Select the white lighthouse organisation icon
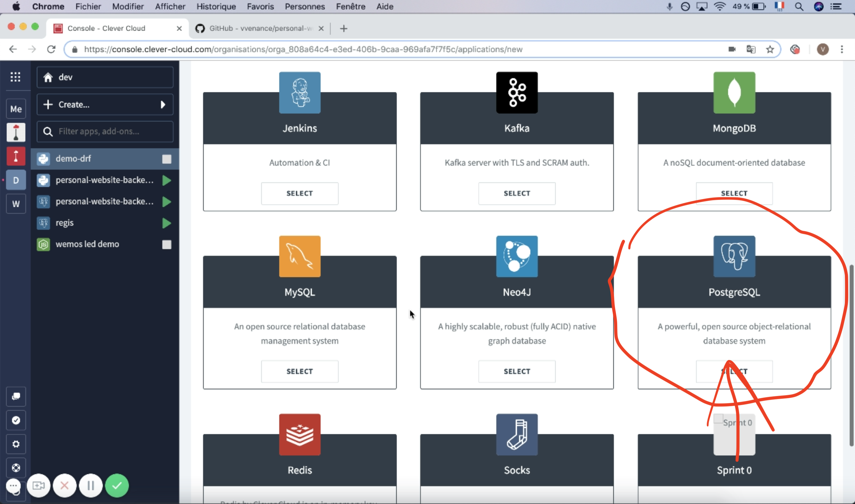Screen dimensions: 855x504 tap(16, 132)
